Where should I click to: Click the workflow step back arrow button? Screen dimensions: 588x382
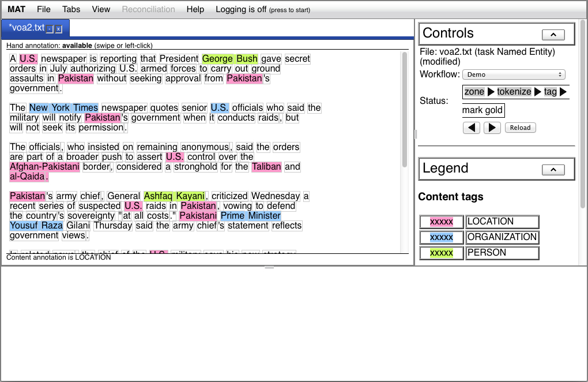coord(472,128)
